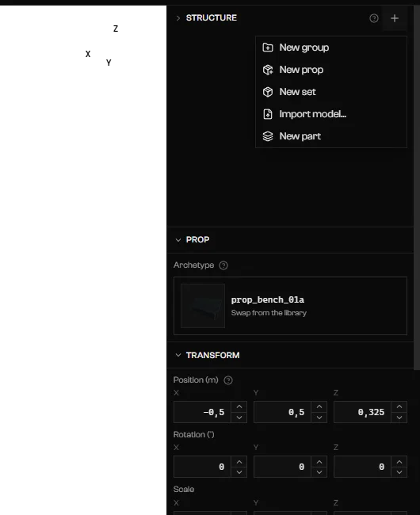Screen dimensions: 420x515
Task: Click Swap from the library text
Action: (x=269, y=313)
